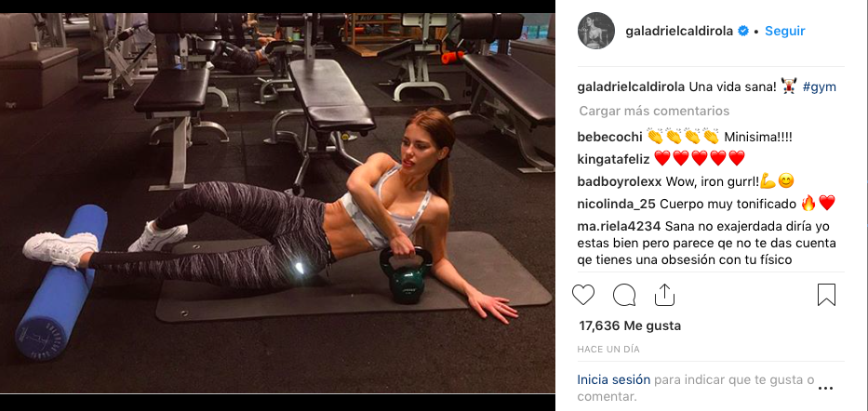
Task: Open the comment bubble icon
Action: [624, 295]
